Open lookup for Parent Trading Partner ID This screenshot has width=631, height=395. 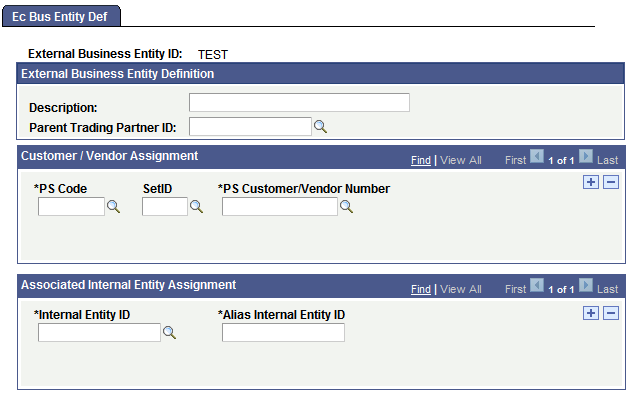[x=320, y=127]
